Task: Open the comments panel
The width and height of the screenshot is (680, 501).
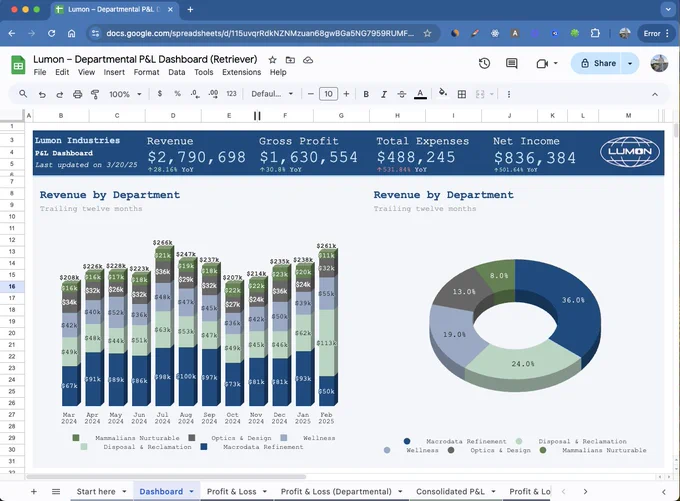Action: [x=512, y=63]
